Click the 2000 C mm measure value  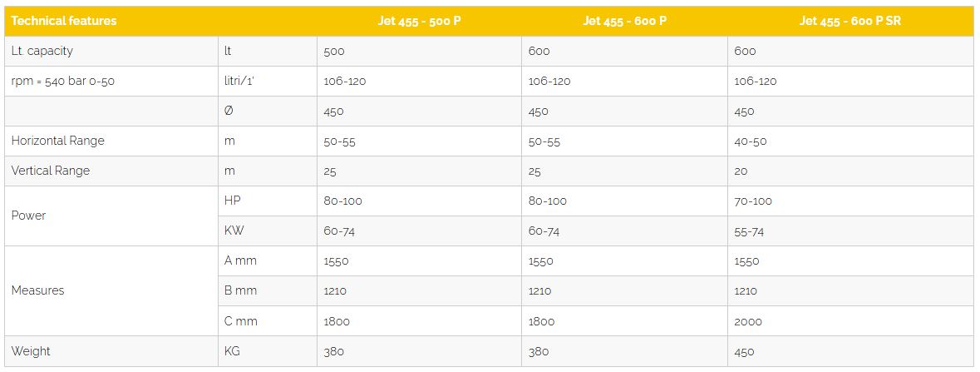point(748,321)
